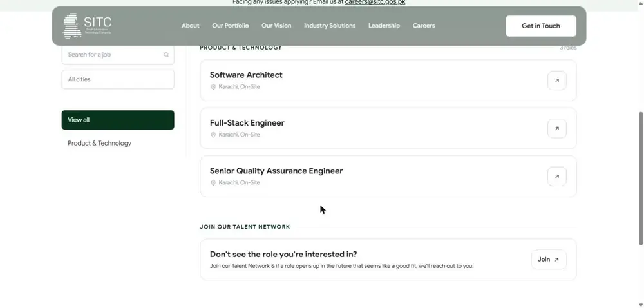This screenshot has height=308, width=644.
Task: Click the 'Join our Talent Network & if a role' description
Action: tap(342, 266)
